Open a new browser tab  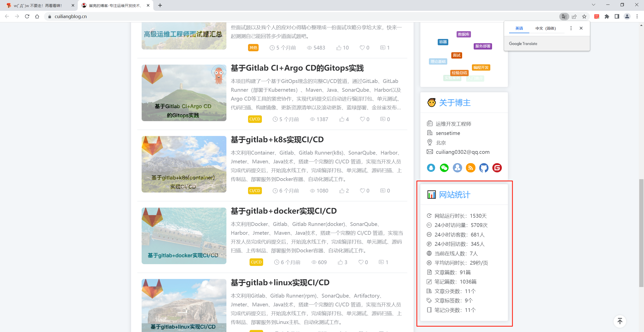click(160, 5)
